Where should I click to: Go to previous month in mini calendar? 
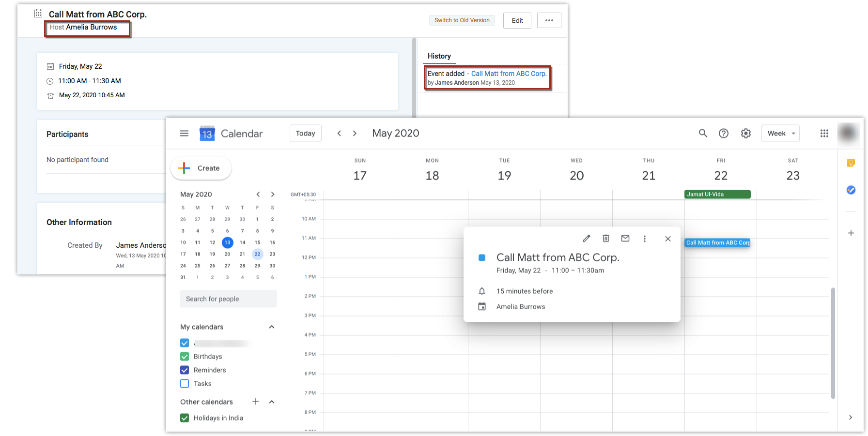pos(258,195)
